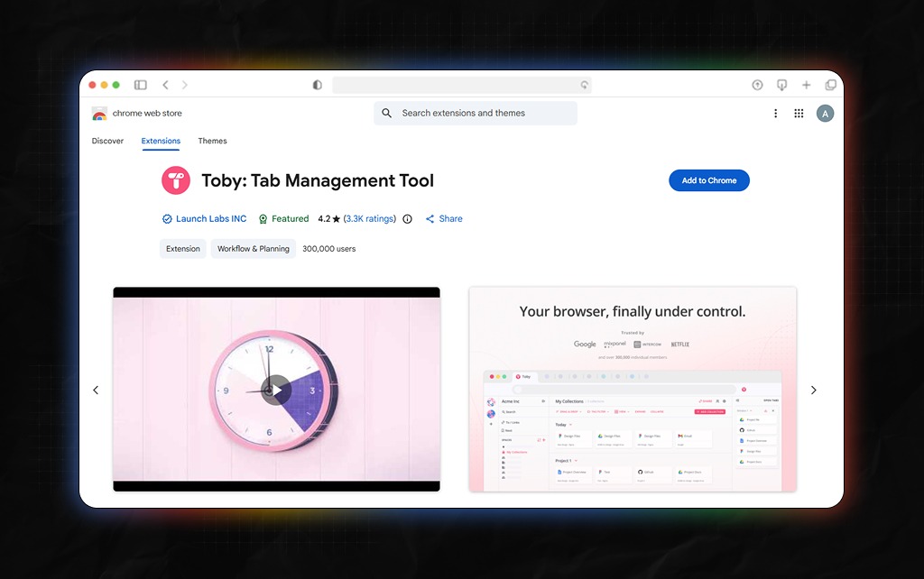Click the Share link
The image size is (924, 579).
point(444,218)
